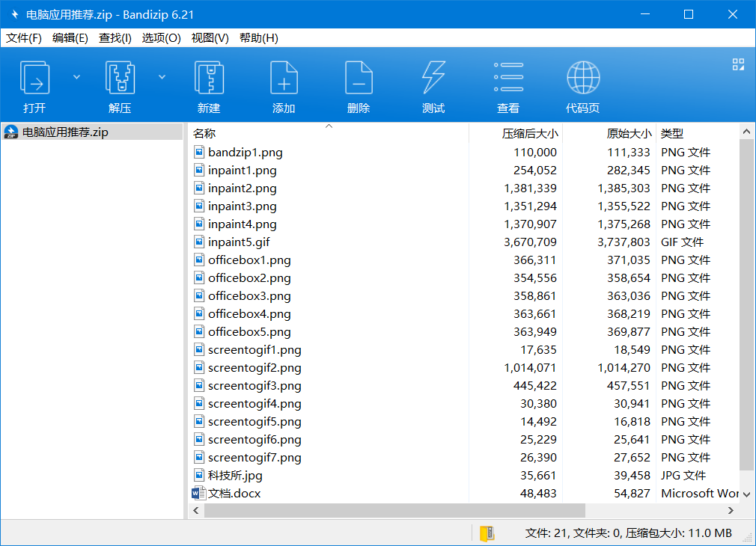The image size is (756, 546).
Task: Open the 选项(O) menu
Action: (161, 38)
